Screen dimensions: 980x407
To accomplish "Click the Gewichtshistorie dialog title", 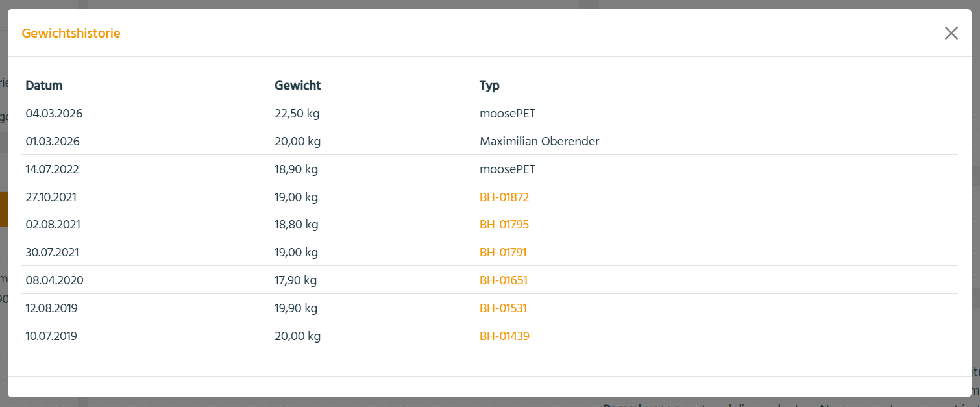I will point(71,33).
